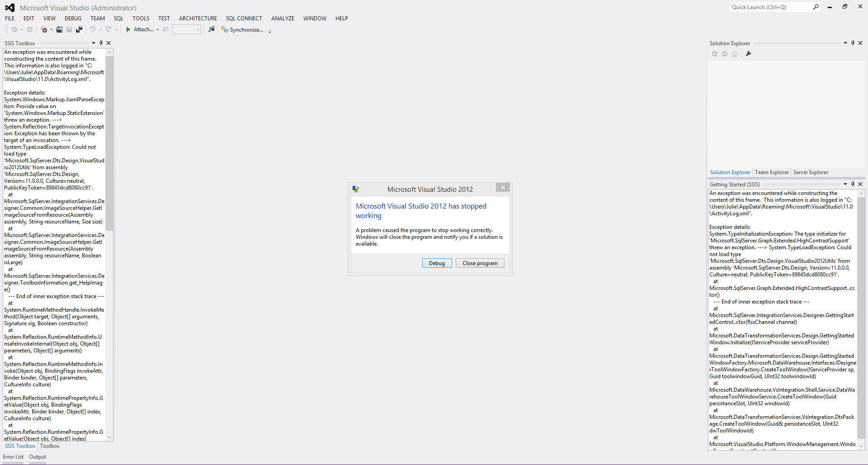Image resolution: width=868 pixels, height=465 pixels.
Task: Click the Undo arrow icon
Action: 93,29
